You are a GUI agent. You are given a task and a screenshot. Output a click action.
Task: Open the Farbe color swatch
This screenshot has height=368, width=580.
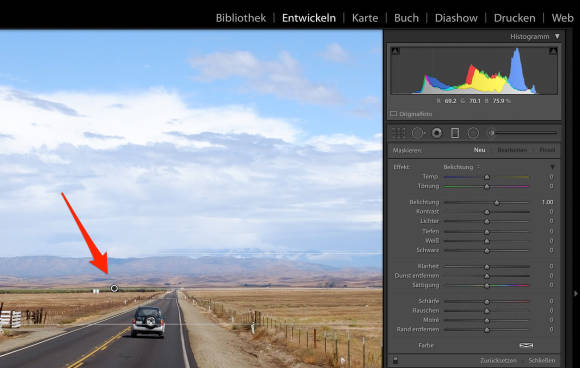pos(526,345)
